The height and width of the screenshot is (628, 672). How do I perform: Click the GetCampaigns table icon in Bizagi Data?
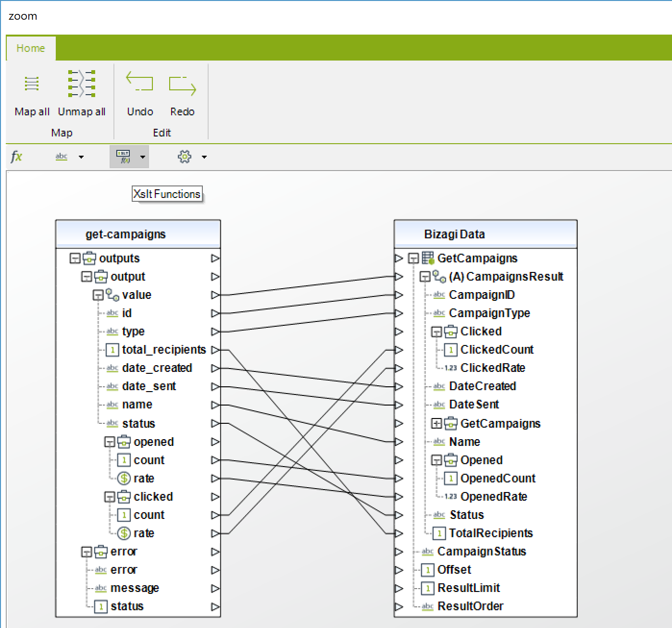(428, 259)
